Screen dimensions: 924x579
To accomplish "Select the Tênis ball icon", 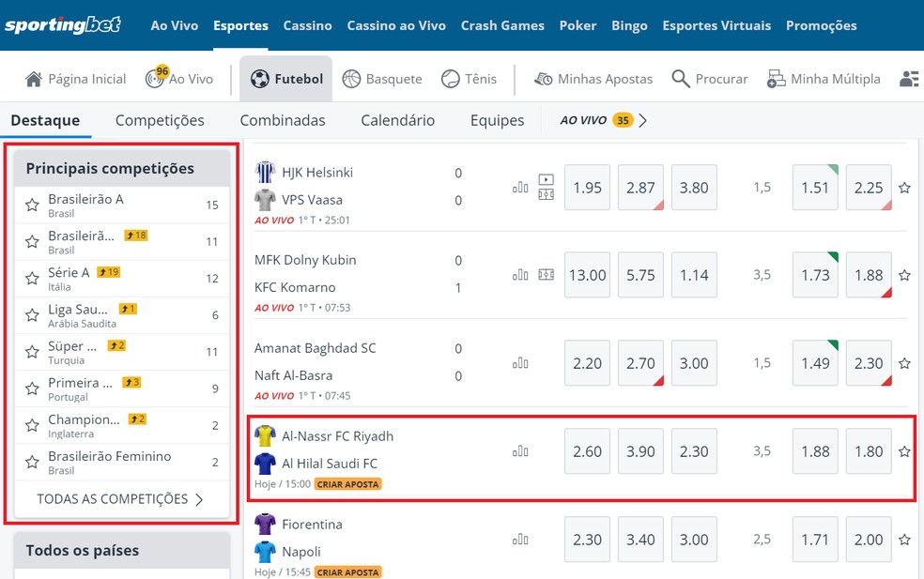I will pyautogui.click(x=451, y=79).
